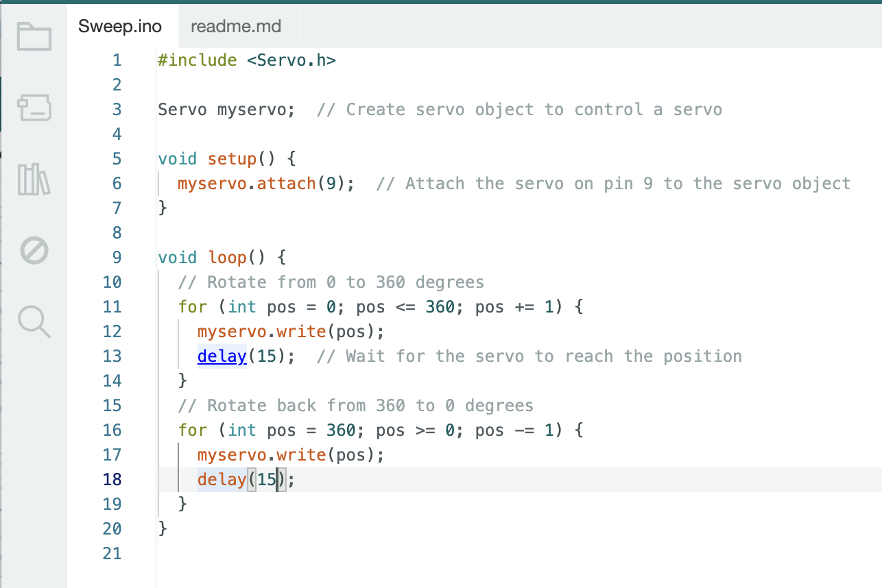Screen dimensions: 882x588
Task: Click the #include keyword on line 1
Action: tap(198, 60)
